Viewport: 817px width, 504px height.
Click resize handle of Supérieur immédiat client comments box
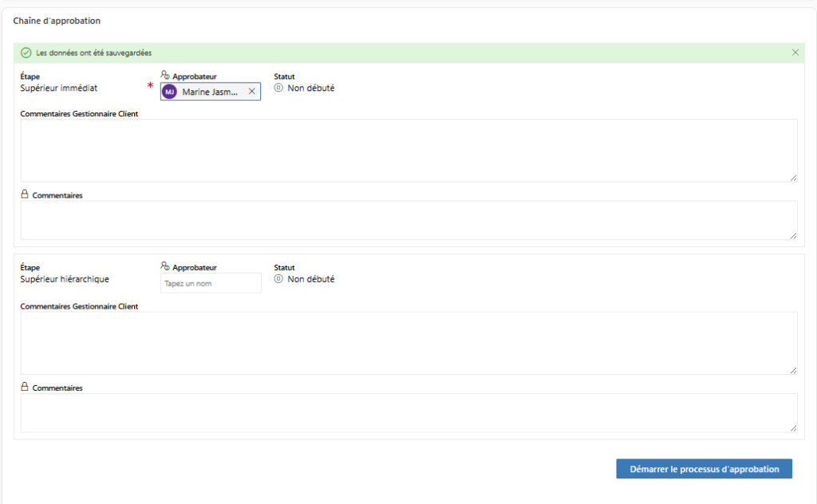[x=793, y=178]
